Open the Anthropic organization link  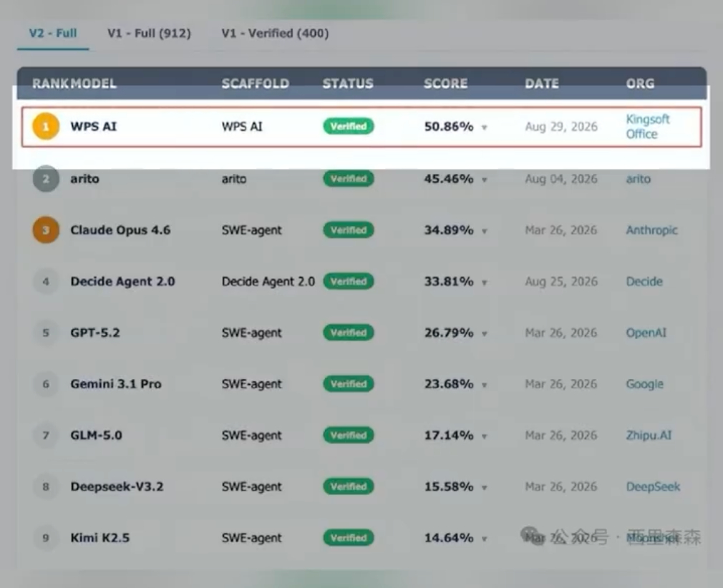click(651, 230)
